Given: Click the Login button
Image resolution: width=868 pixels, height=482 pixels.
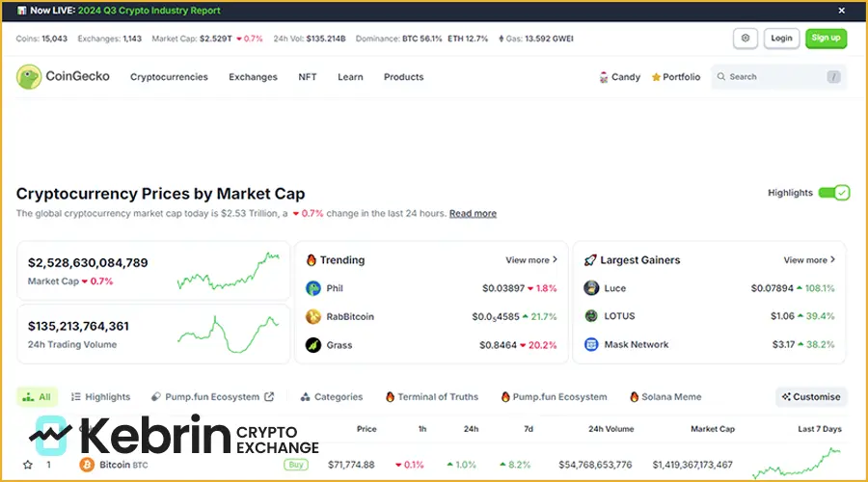Looking at the screenshot, I should (781, 39).
